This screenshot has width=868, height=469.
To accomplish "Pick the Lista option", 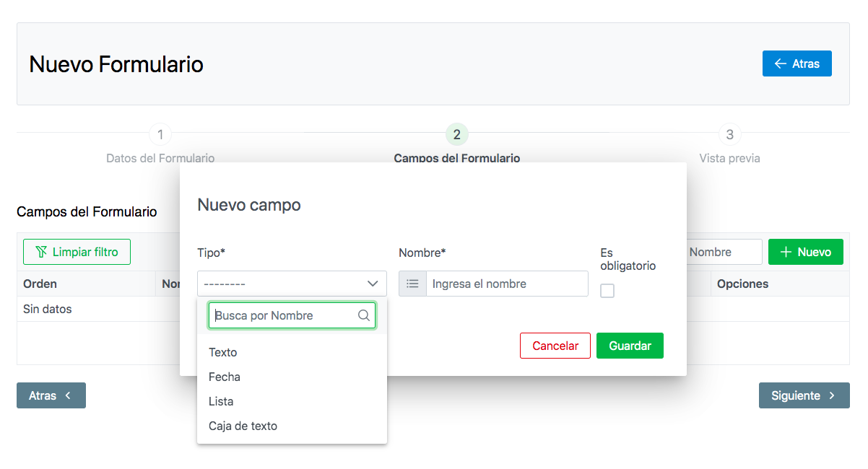I will [x=221, y=401].
